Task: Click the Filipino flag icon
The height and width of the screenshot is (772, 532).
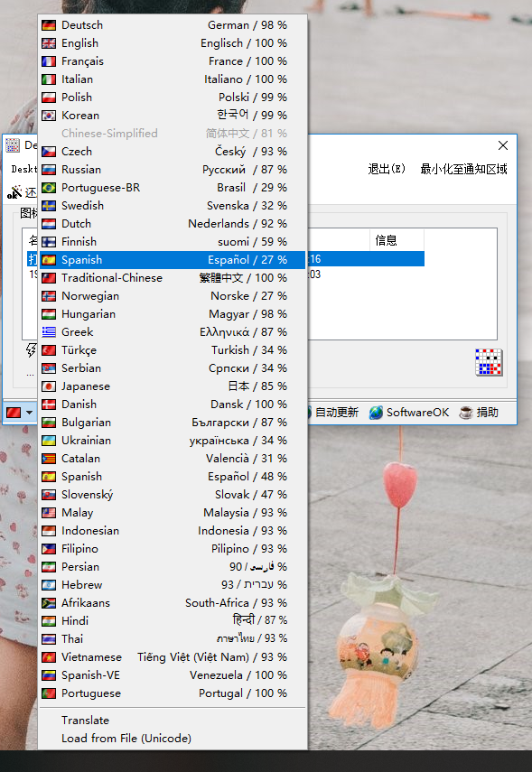Action: 49,549
